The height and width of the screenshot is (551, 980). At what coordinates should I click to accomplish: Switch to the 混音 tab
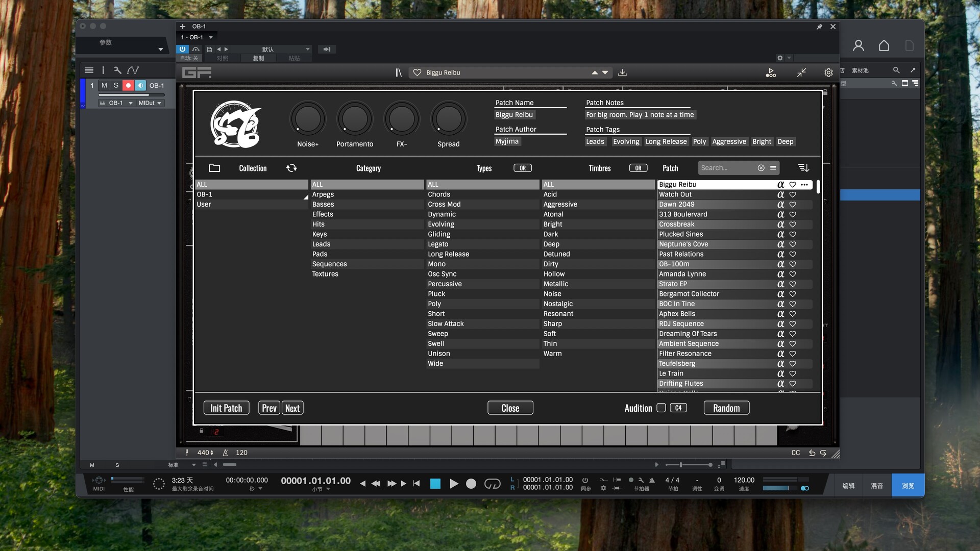click(x=877, y=486)
